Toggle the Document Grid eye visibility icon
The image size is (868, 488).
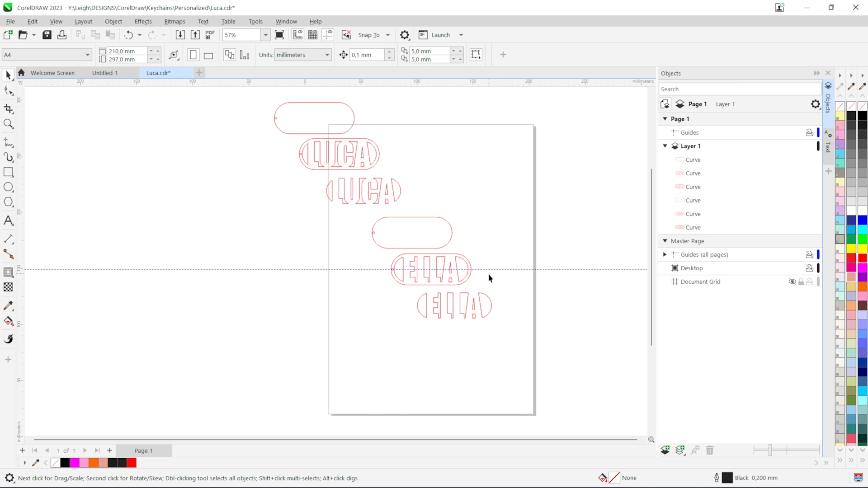coord(792,282)
